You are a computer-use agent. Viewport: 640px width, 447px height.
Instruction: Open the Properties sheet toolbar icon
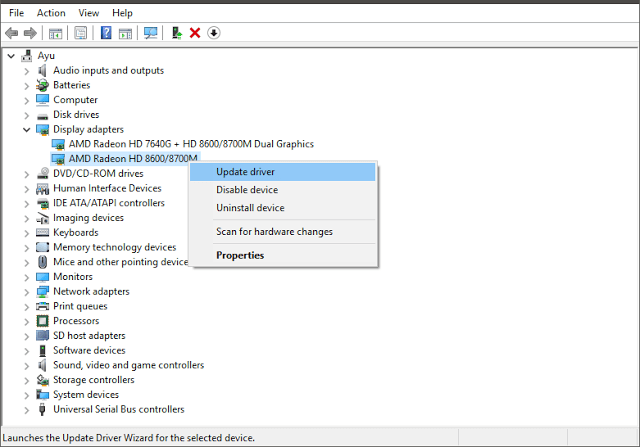point(80,33)
